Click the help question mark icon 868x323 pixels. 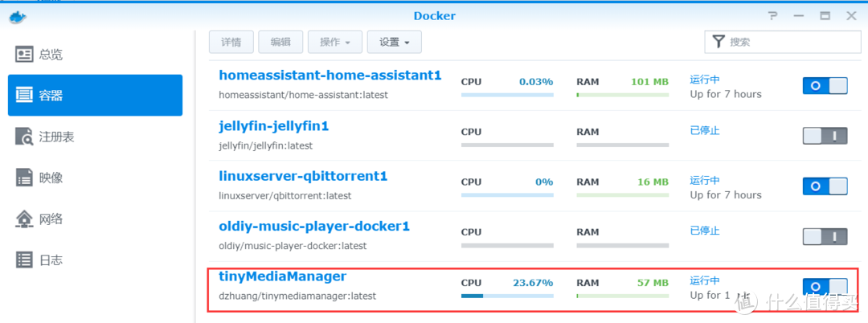click(x=773, y=16)
